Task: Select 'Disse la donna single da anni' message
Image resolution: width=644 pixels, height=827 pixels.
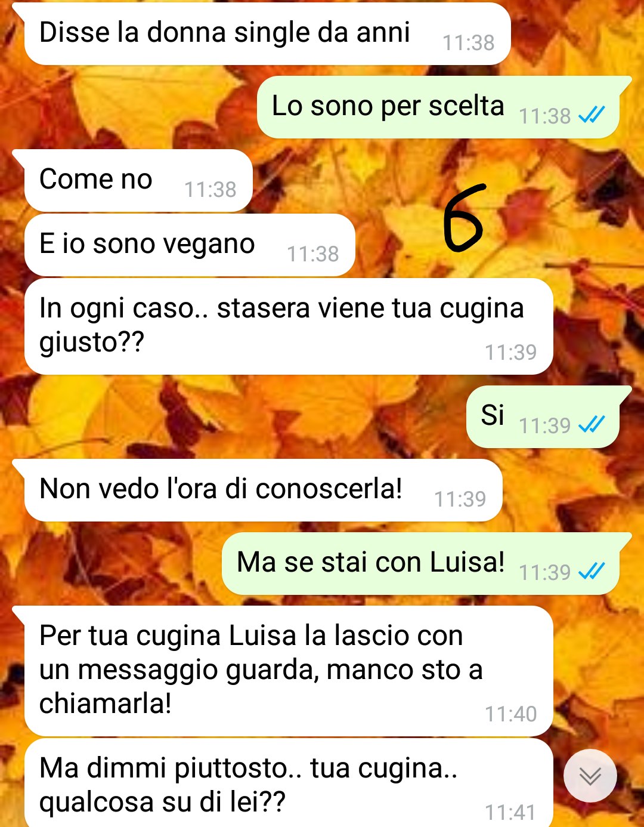Action: pyautogui.click(x=267, y=33)
